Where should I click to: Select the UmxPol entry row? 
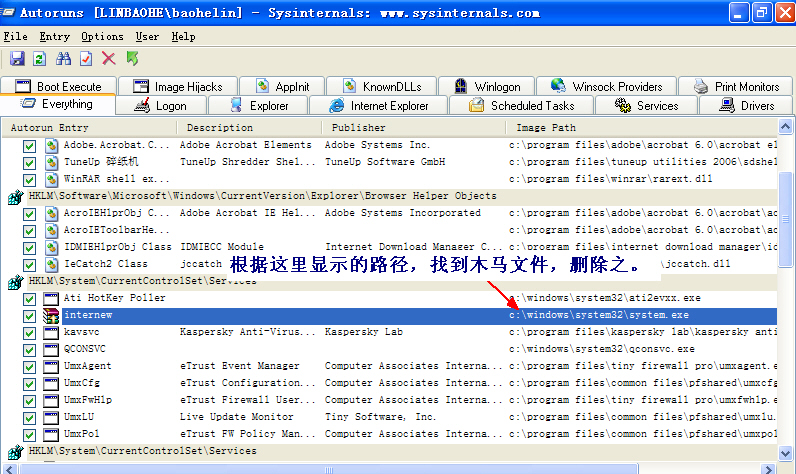[389, 434]
